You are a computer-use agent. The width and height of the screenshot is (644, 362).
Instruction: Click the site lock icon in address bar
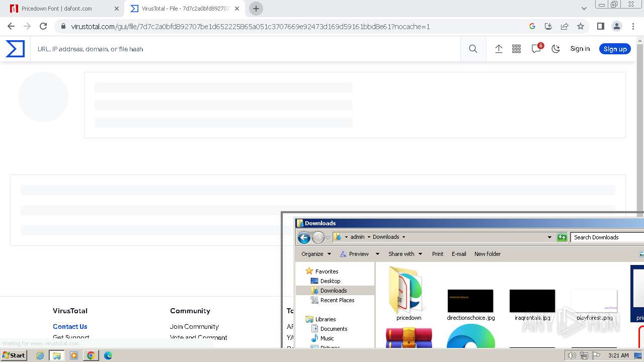pyautogui.click(x=63, y=26)
